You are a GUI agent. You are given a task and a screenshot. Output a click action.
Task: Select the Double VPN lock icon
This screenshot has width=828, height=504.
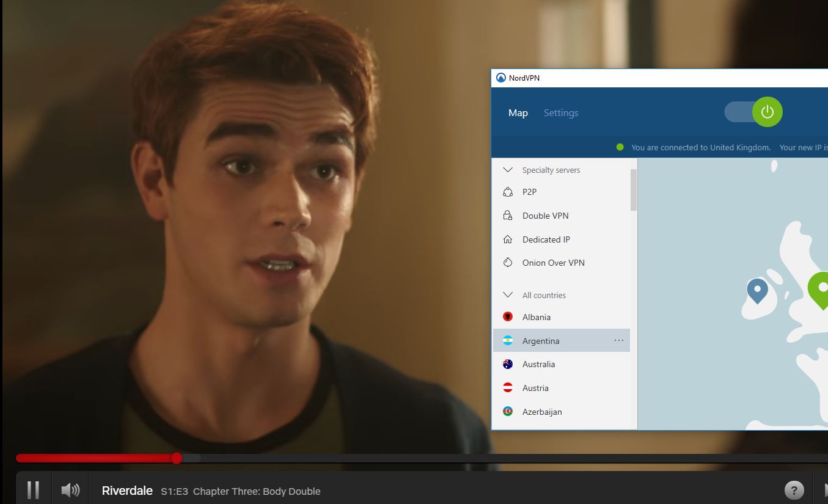tap(508, 216)
